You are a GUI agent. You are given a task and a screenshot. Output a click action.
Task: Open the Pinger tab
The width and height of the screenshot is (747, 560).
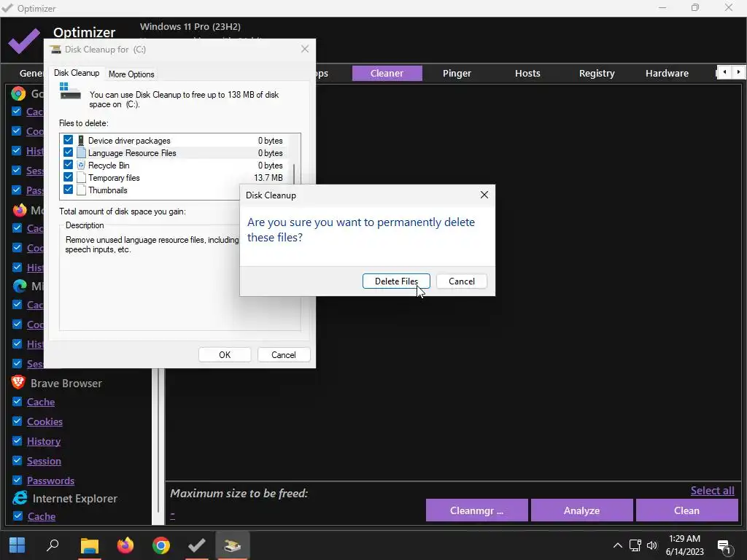tap(457, 74)
